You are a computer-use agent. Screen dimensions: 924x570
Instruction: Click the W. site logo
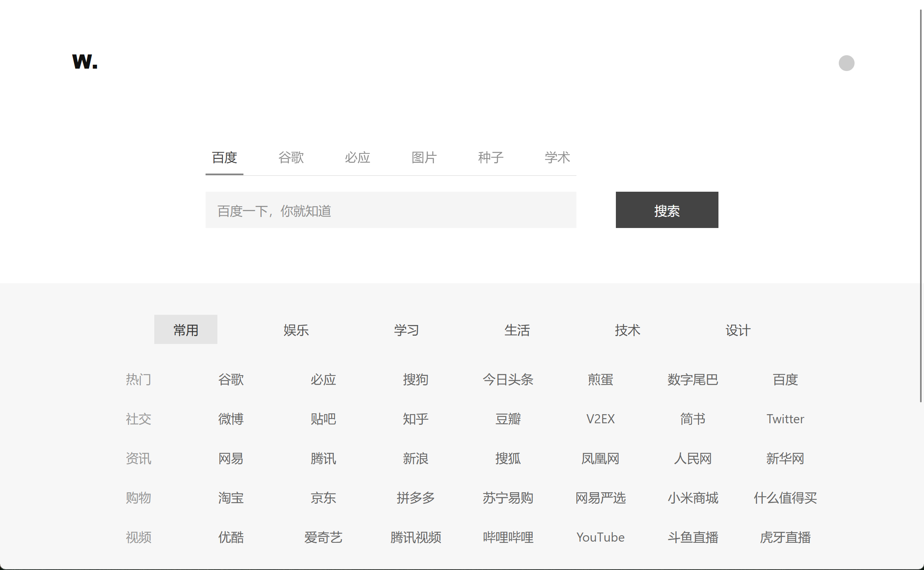point(84,62)
